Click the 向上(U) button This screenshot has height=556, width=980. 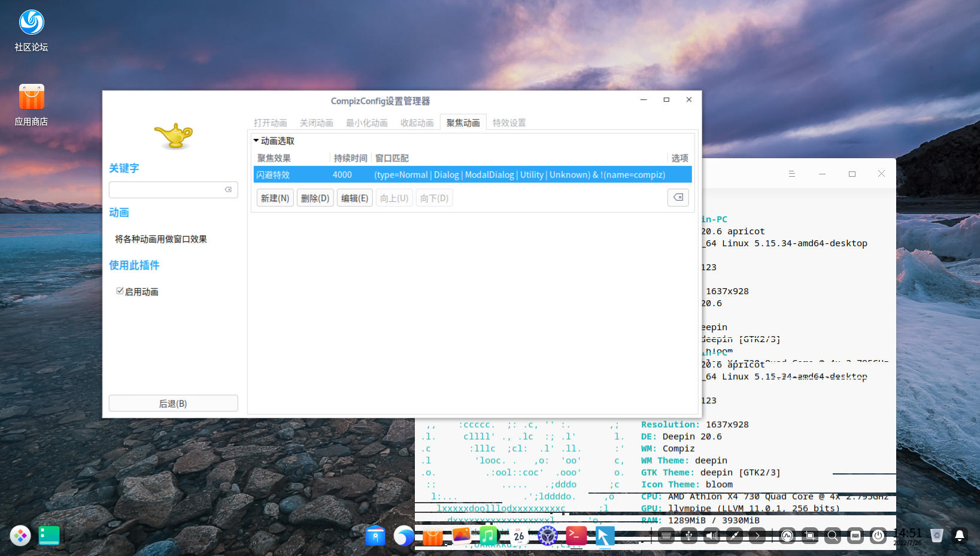pyautogui.click(x=395, y=198)
